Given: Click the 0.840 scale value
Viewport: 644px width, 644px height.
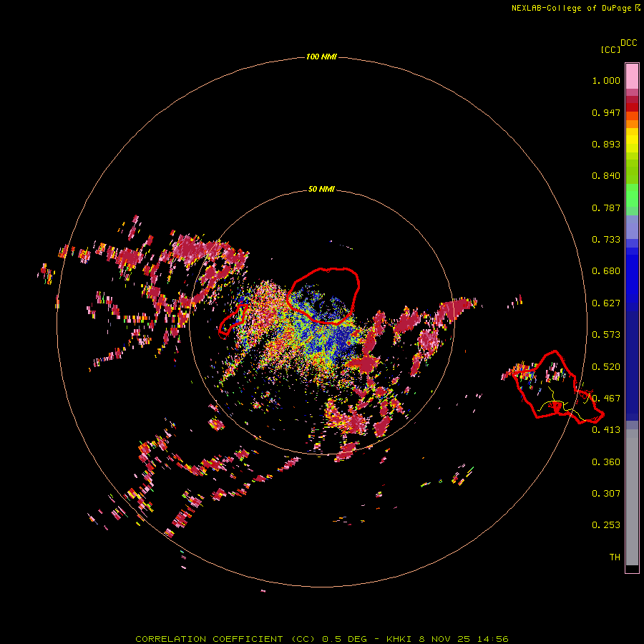Looking at the screenshot, I should (606, 176).
